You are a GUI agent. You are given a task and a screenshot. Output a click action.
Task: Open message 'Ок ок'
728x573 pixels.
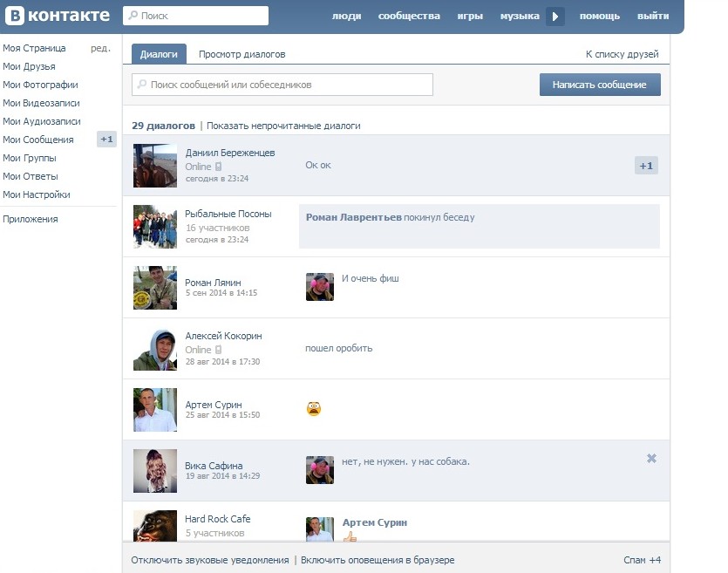point(318,165)
